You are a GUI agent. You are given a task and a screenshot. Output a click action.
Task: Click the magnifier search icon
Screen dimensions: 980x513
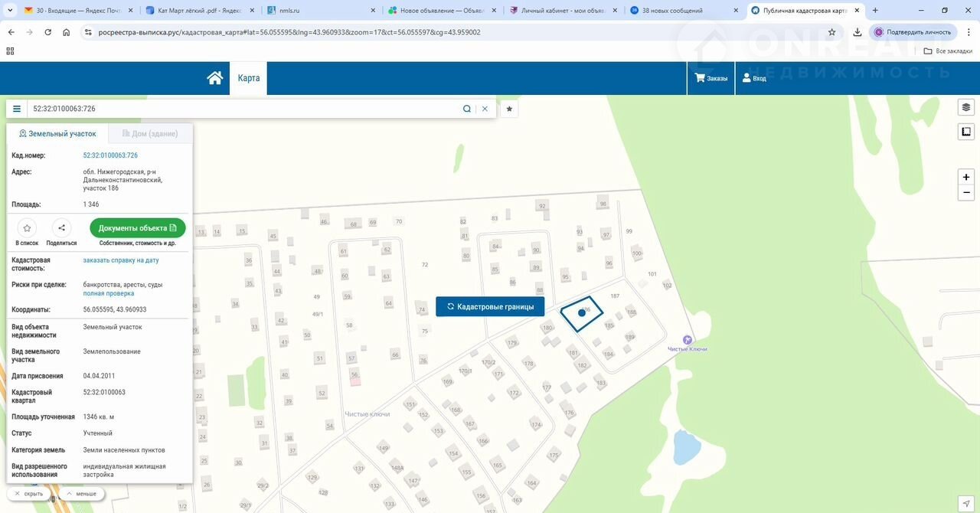point(467,109)
